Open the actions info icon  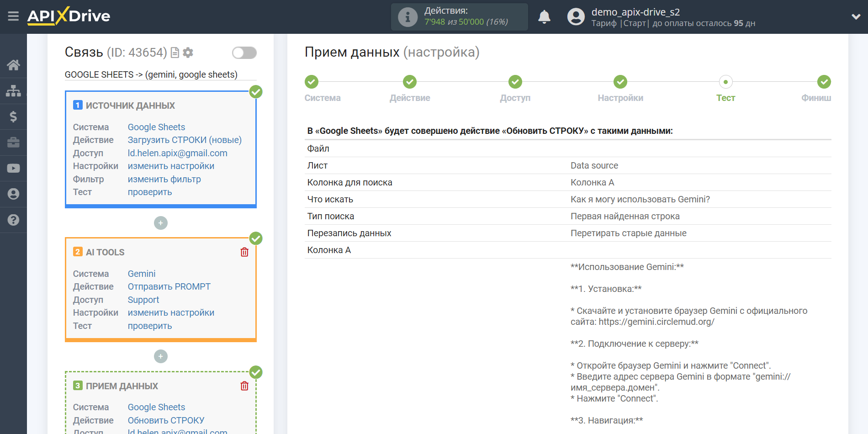click(x=408, y=17)
